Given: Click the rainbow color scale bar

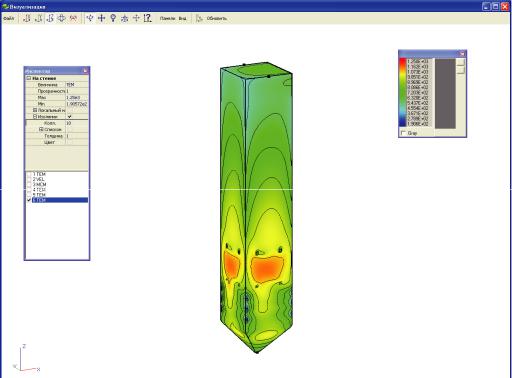Looking at the screenshot, I should tap(403, 92).
